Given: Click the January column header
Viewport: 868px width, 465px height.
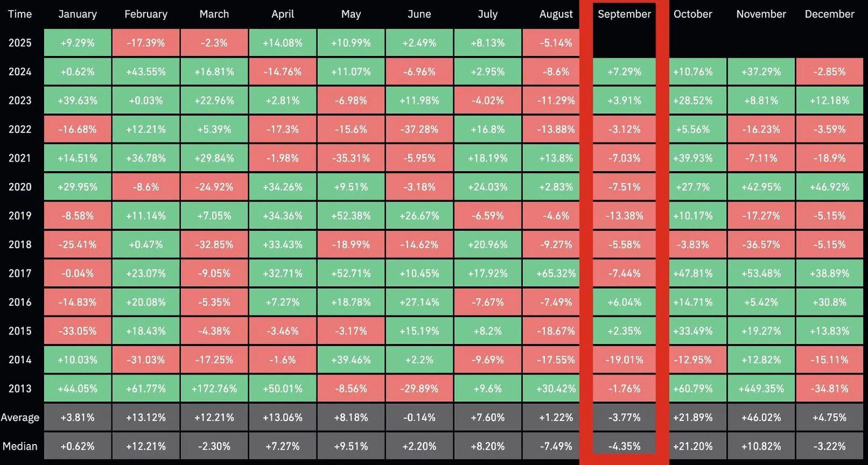Looking at the screenshot, I should click(77, 14).
